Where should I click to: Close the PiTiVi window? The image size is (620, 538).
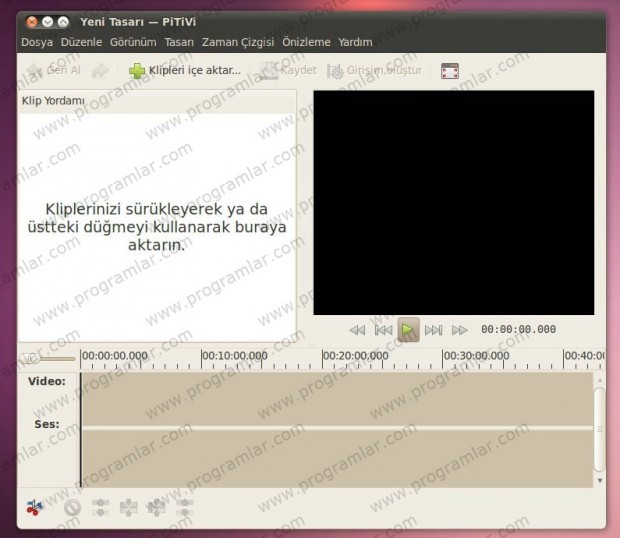pyautogui.click(x=32, y=22)
